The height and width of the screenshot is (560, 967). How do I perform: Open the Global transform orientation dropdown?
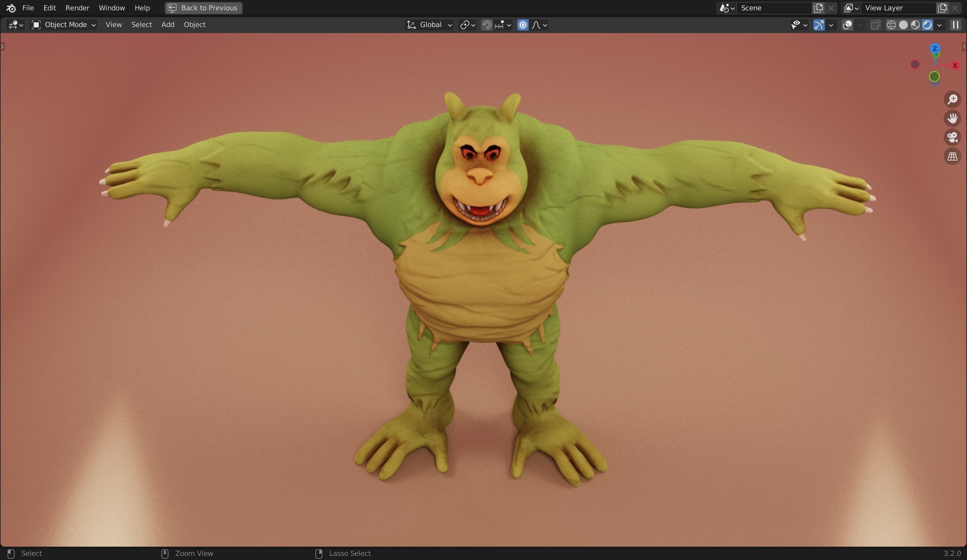click(429, 25)
